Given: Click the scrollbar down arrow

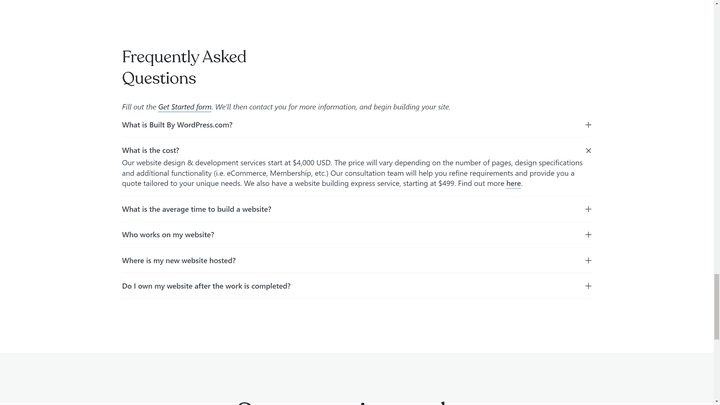Looking at the screenshot, I should tap(716, 400).
